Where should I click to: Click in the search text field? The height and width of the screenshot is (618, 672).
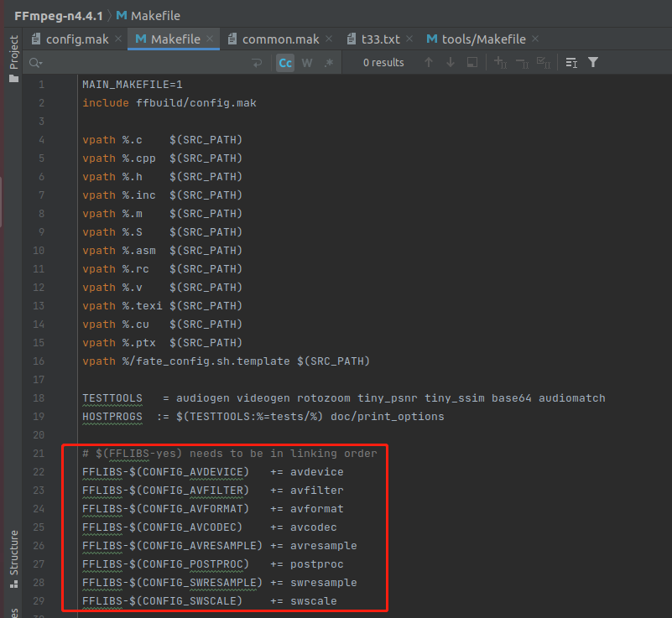(x=143, y=63)
